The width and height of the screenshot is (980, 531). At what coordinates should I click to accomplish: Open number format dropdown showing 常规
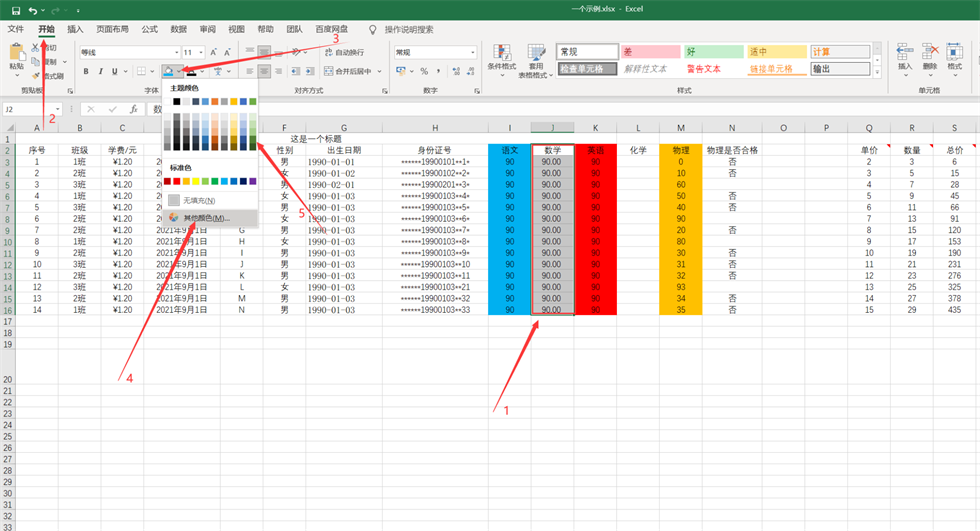[472, 52]
